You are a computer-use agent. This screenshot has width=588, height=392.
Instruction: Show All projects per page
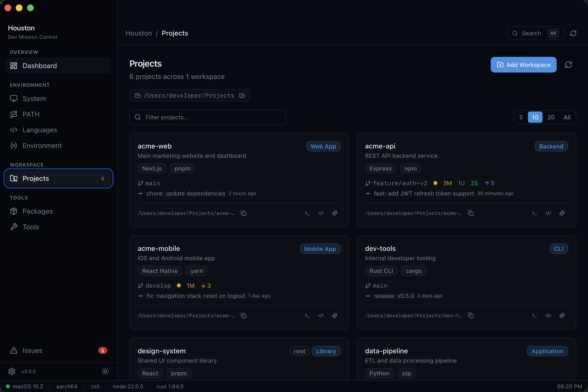(567, 117)
